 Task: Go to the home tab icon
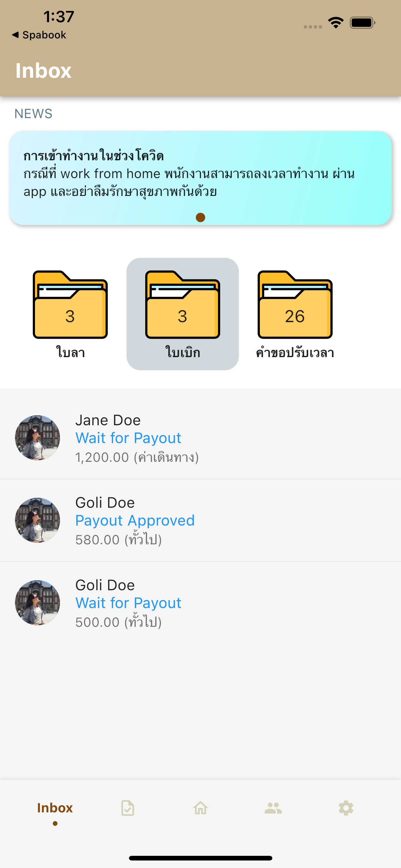pyautogui.click(x=200, y=808)
